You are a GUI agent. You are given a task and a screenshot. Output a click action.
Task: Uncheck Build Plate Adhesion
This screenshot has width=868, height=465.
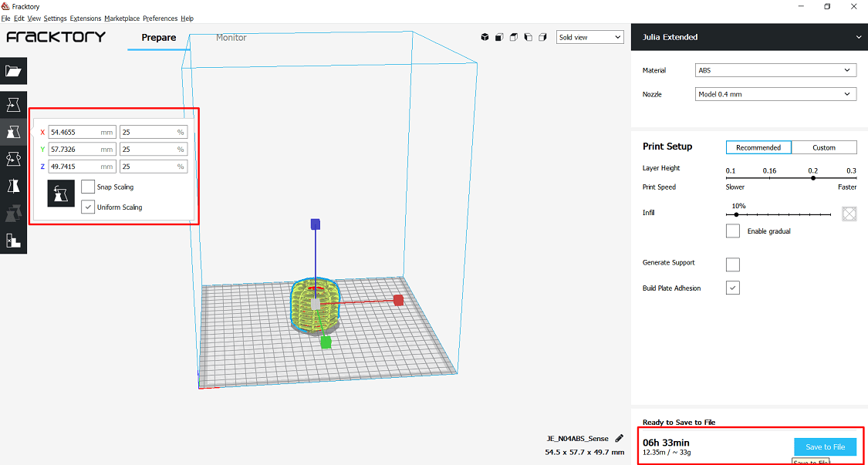point(733,288)
